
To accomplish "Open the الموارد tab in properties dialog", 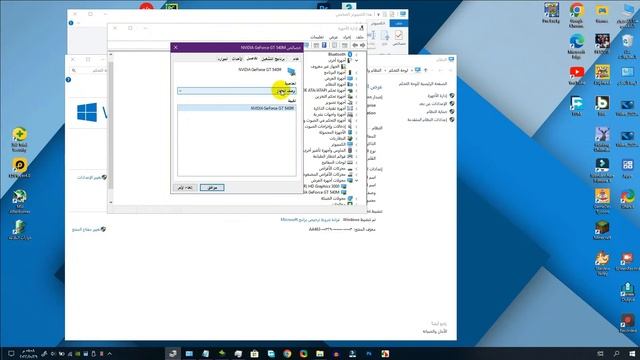I will click(222, 59).
